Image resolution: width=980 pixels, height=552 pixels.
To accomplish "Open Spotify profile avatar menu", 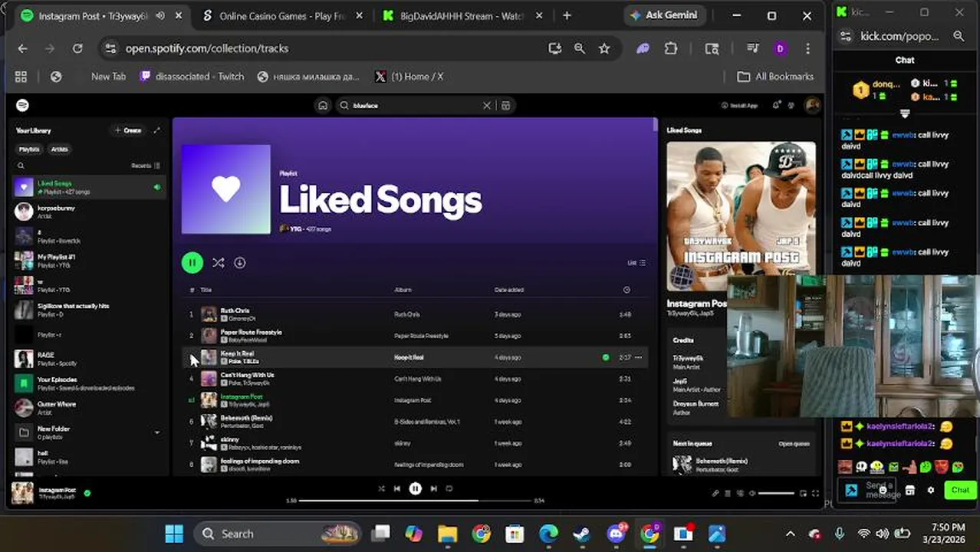I will pos(812,105).
